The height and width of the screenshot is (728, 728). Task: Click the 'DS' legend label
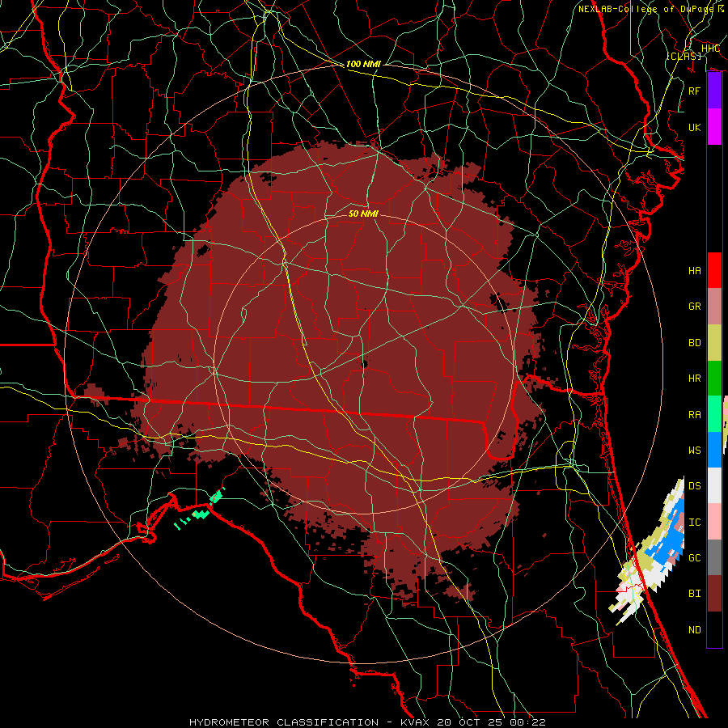(x=694, y=485)
